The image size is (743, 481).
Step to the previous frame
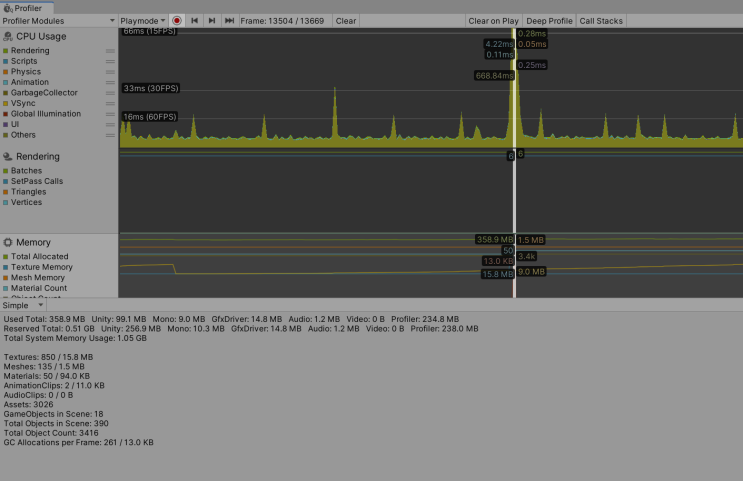(194, 21)
